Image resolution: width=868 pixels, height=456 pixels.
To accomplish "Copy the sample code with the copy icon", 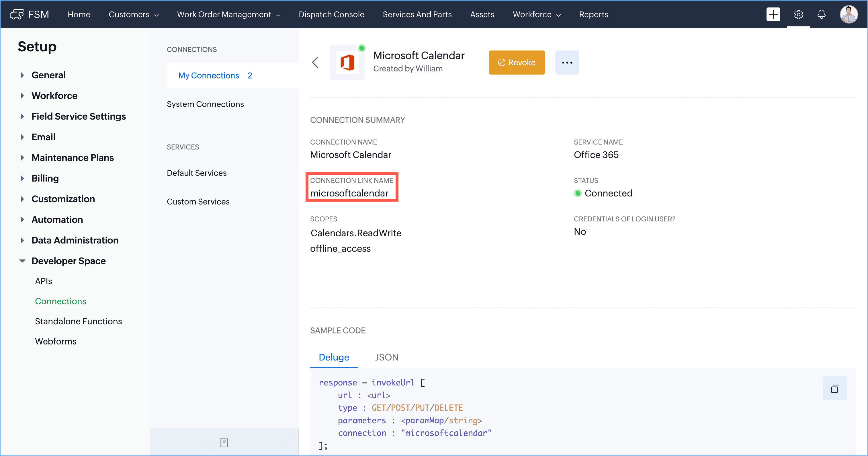I will coord(835,389).
